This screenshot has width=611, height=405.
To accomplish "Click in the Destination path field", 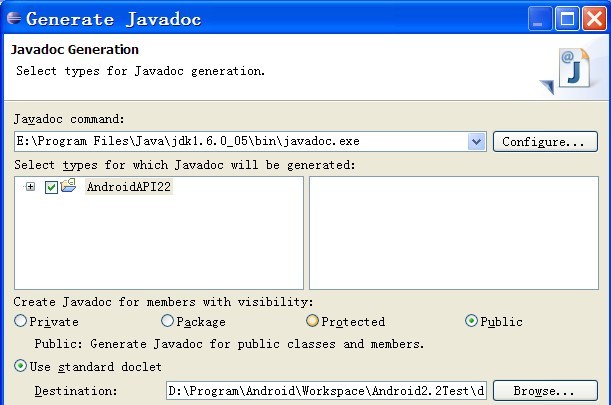I will click(x=326, y=391).
